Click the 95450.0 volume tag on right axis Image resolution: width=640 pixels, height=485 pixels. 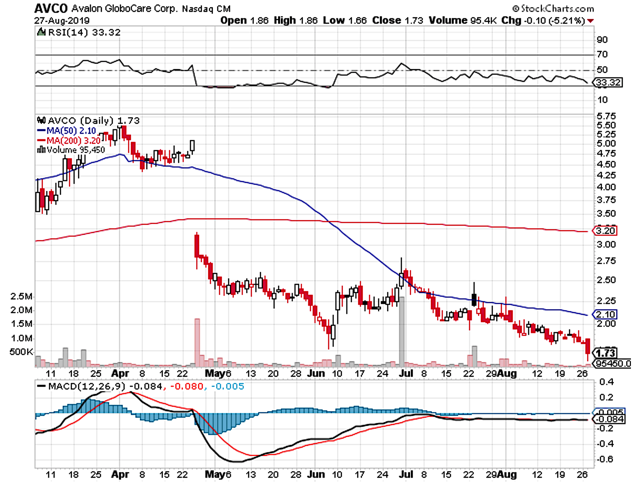613,363
